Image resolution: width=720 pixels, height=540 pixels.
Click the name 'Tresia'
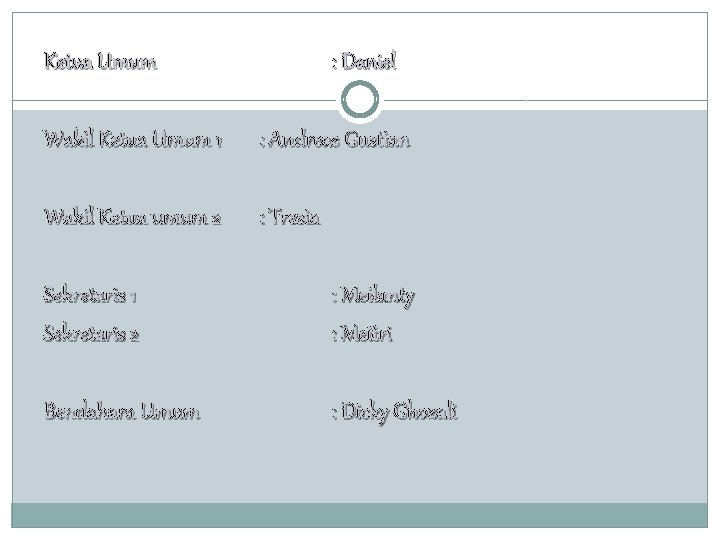click(294, 217)
